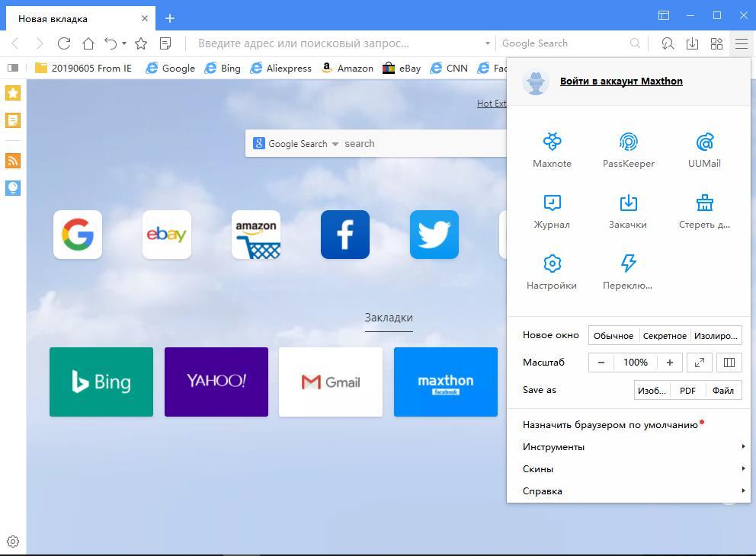Open the Yahoo bookmark tile
Viewport: 756px width, 556px height.
(x=216, y=382)
